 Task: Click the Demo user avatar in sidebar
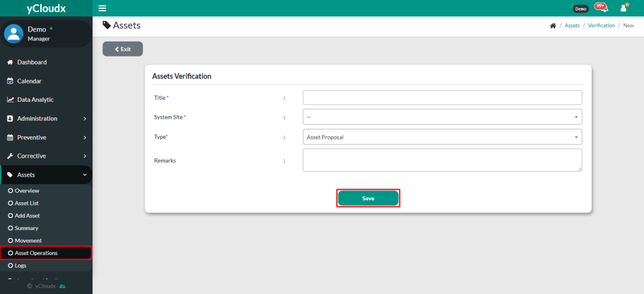(x=14, y=33)
